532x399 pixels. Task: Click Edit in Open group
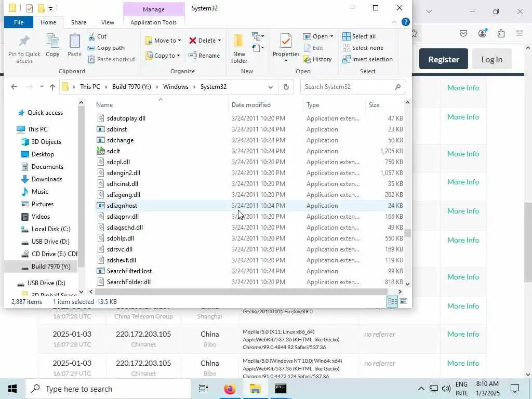pyautogui.click(x=313, y=48)
